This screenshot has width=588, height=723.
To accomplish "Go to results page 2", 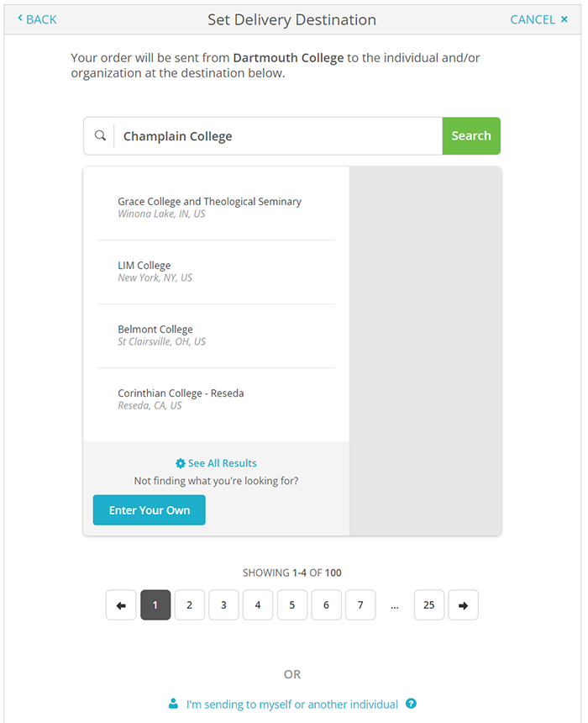I will pos(190,605).
